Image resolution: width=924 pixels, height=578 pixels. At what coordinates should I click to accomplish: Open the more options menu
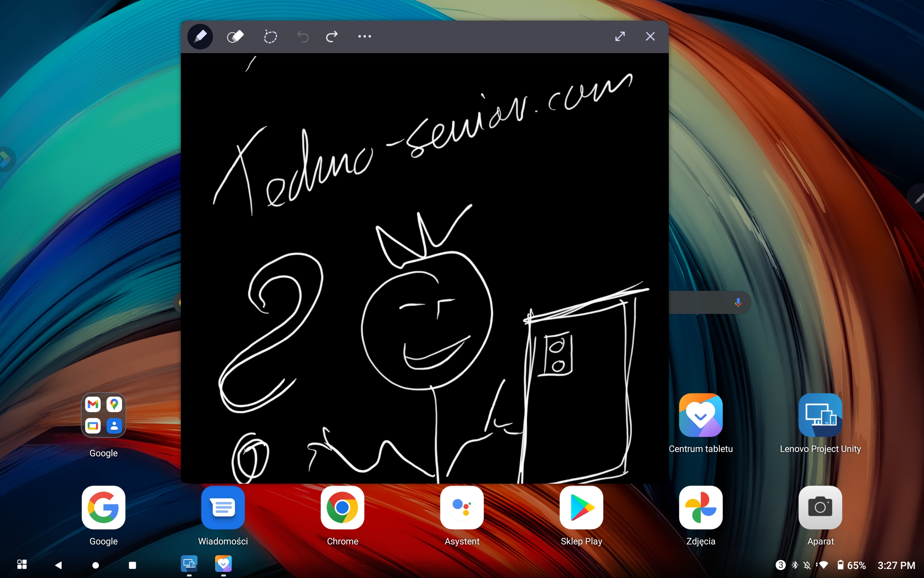pyautogui.click(x=365, y=36)
